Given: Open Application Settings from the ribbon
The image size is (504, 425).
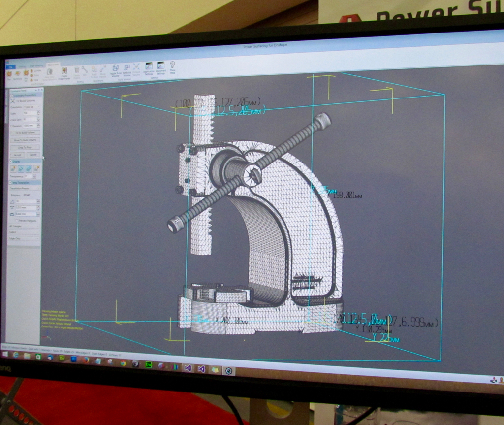Looking at the screenshot, I should coord(148,66).
